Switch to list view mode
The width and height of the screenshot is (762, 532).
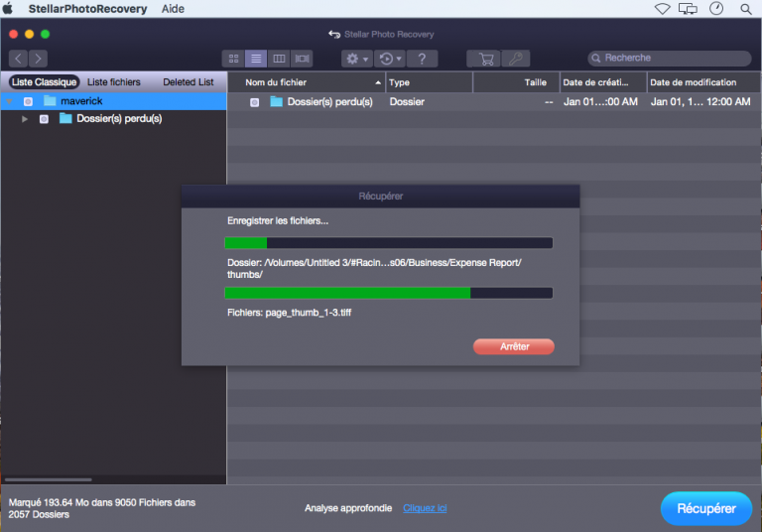pyautogui.click(x=256, y=59)
